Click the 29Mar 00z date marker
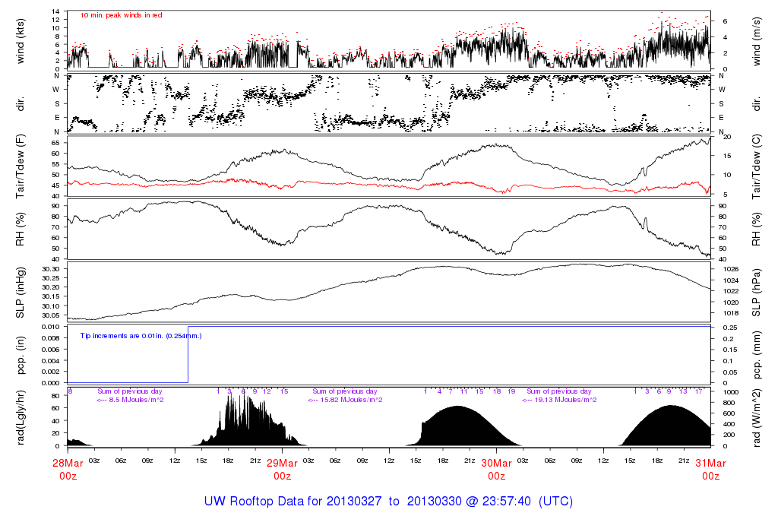 [282, 469]
